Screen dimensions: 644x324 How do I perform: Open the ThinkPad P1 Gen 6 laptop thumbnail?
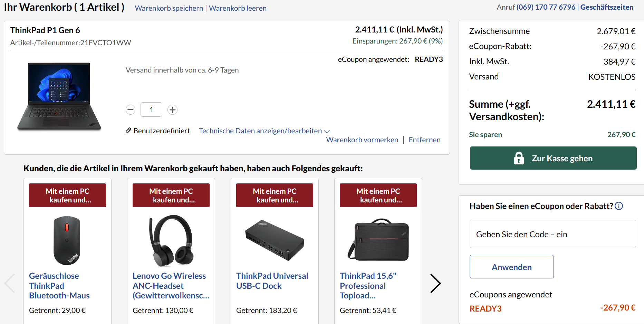coord(59,96)
